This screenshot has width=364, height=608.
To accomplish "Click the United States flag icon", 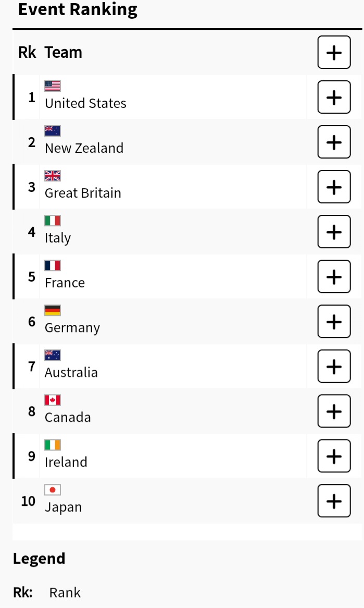I will pos(53,86).
